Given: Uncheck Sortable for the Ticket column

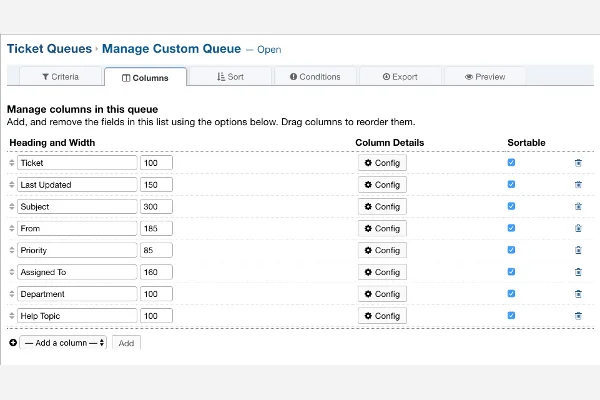Looking at the screenshot, I should coord(511,162).
